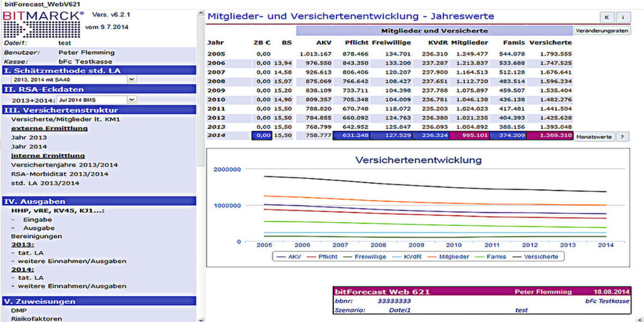The image size is (644, 322).
Task: Open Bereinigungen
Action: click(x=36, y=236)
